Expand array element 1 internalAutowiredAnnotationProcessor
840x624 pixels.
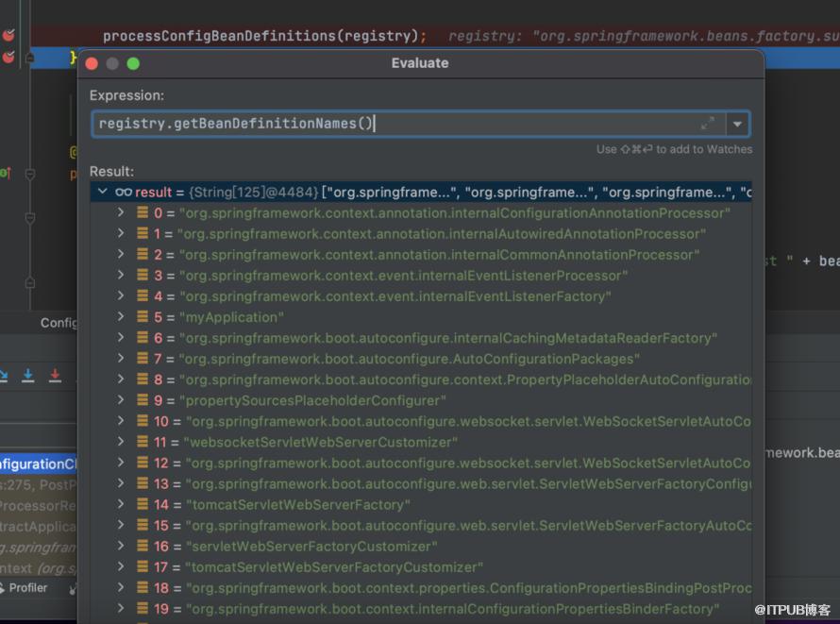[x=121, y=233]
